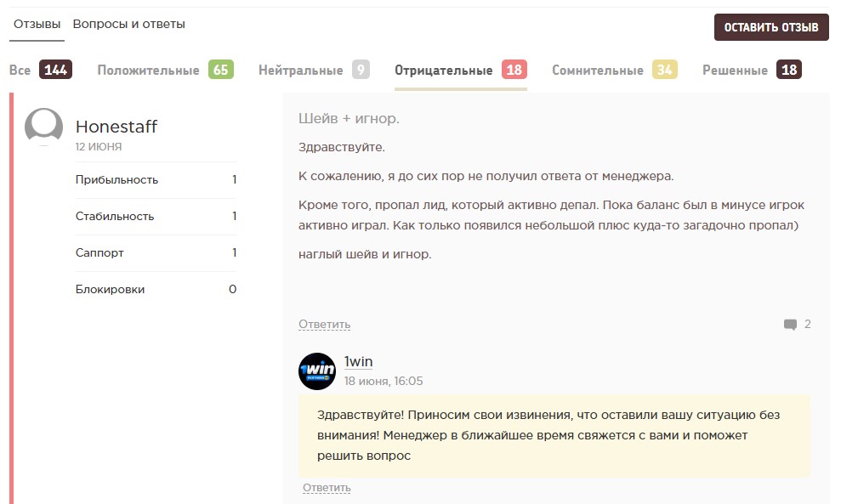Click the comment count number 2
Image resolution: width=841 pixels, height=504 pixels.
807,324
